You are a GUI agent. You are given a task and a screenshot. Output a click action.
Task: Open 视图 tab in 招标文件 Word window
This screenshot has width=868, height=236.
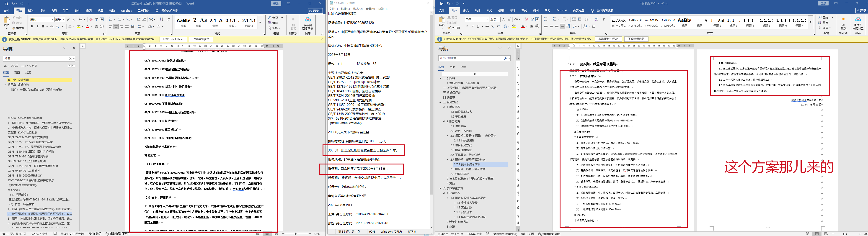[101, 11]
